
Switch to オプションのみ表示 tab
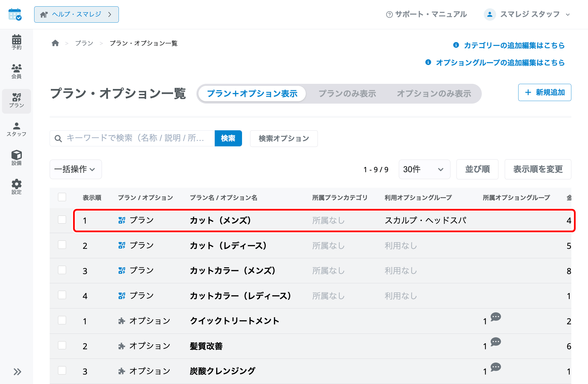click(x=434, y=94)
